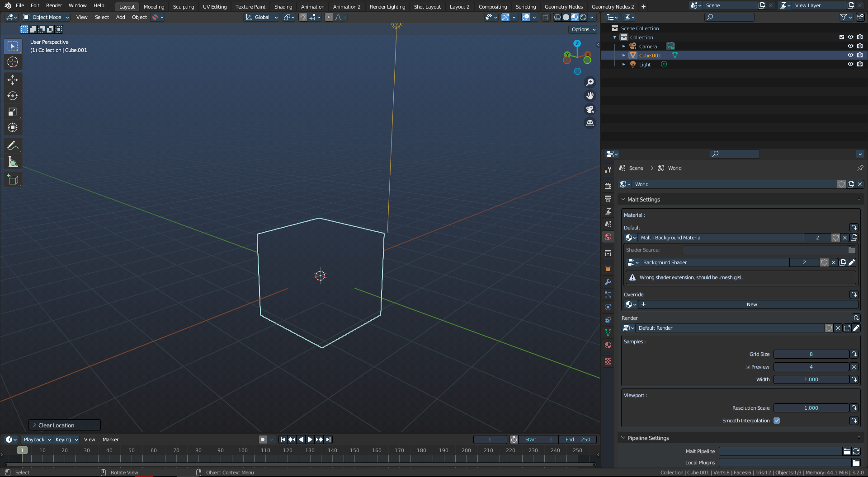Hide Cube.001 in the outliner
868x477 pixels.
(x=851, y=55)
